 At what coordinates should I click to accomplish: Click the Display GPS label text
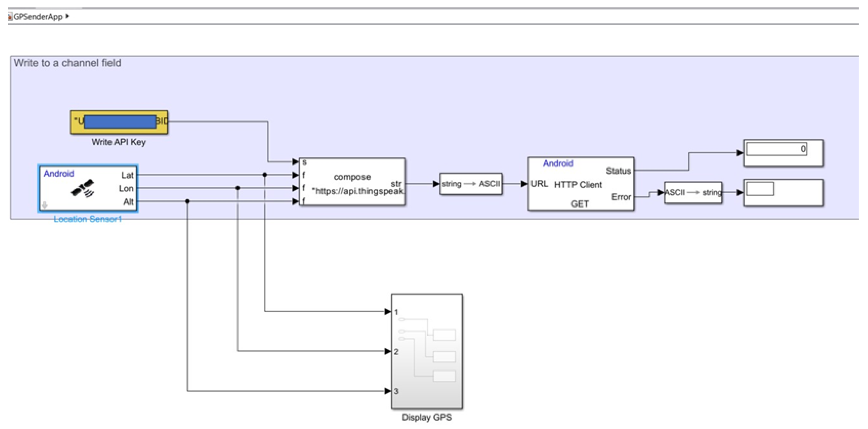[x=427, y=417]
